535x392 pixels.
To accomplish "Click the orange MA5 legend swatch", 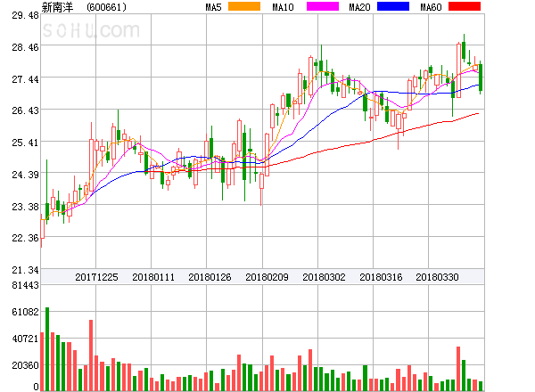I will pyautogui.click(x=244, y=6).
